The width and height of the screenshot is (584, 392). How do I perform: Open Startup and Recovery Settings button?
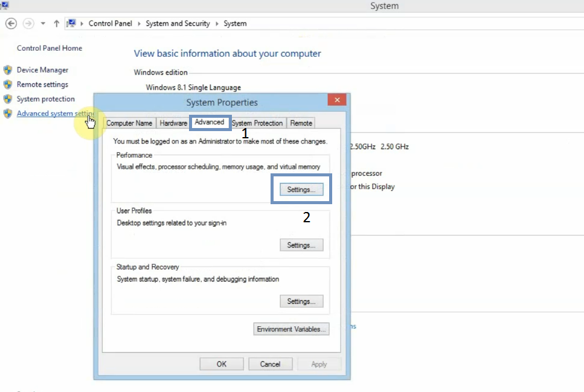tap(301, 301)
